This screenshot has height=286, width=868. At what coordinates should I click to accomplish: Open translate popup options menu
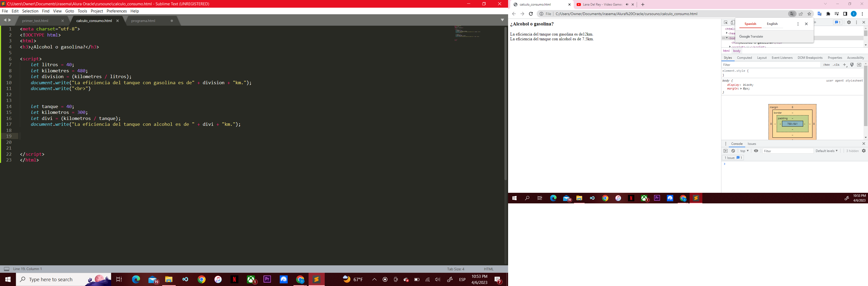pyautogui.click(x=798, y=24)
